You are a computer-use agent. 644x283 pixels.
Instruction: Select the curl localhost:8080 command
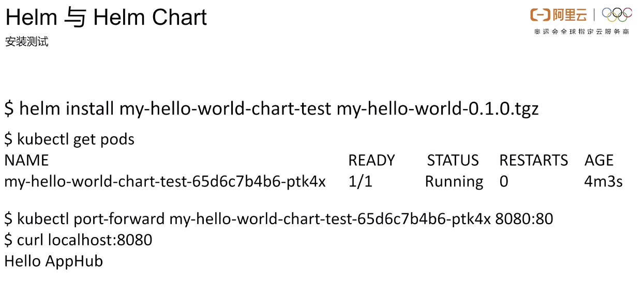tap(78, 240)
